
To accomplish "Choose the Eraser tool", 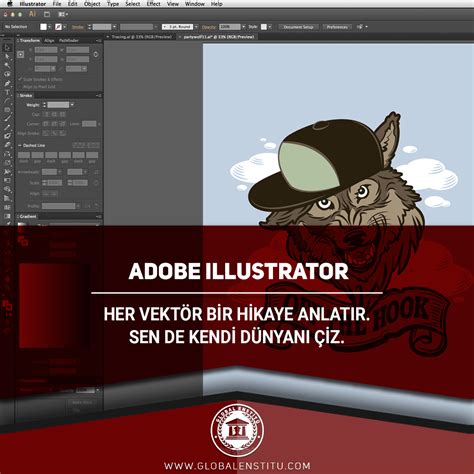I will coord(7,145).
